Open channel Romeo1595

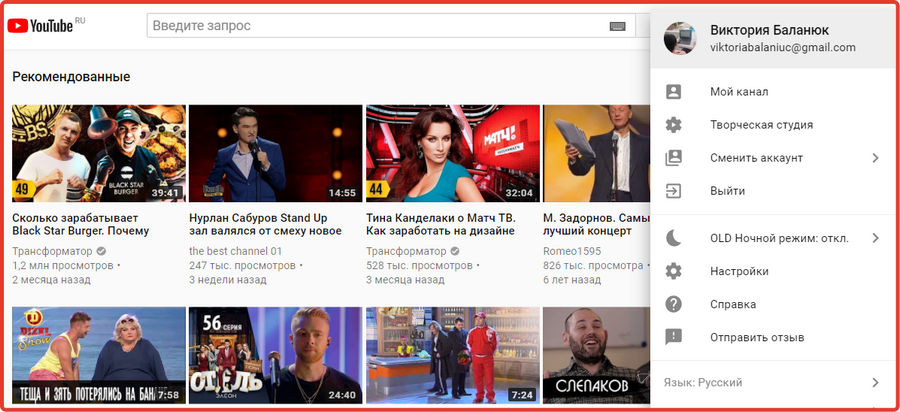(574, 251)
